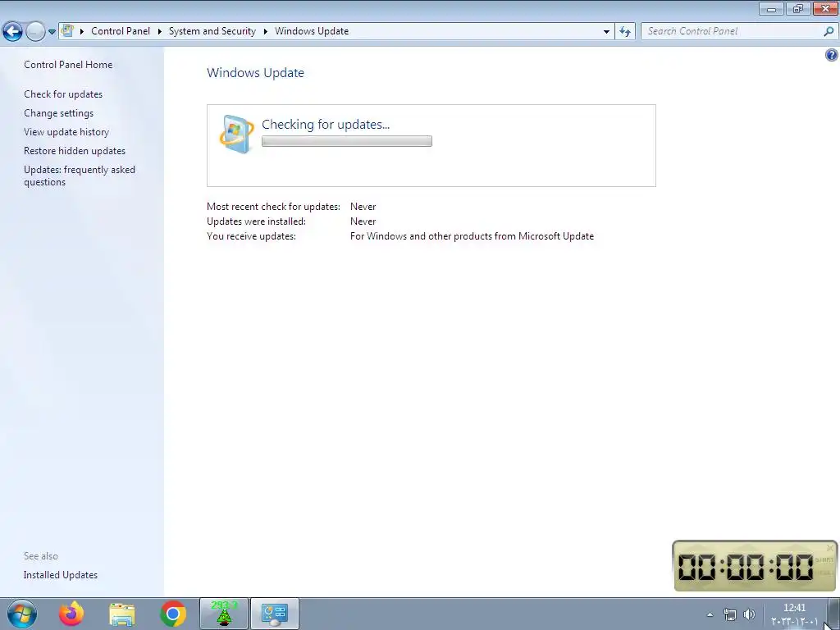Select Windows Update breadcrumb item
This screenshot has height=630, width=840.
click(312, 31)
